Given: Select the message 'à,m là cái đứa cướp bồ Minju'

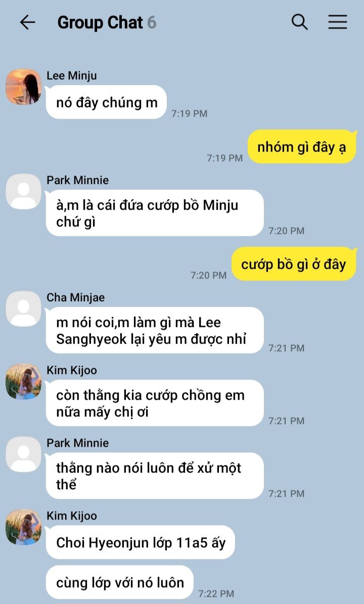Looking at the screenshot, I should click(155, 213).
